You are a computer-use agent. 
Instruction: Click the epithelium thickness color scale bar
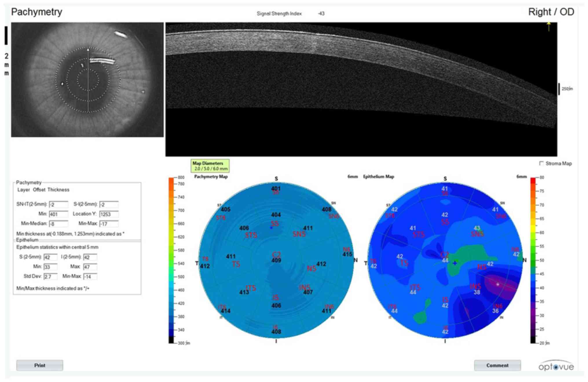coord(533,260)
